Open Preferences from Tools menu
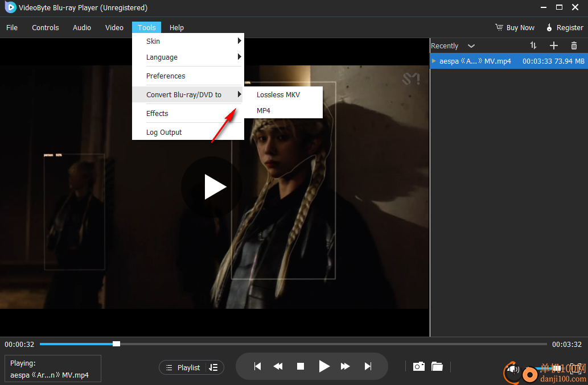The height and width of the screenshot is (385, 588). point(188,76)
